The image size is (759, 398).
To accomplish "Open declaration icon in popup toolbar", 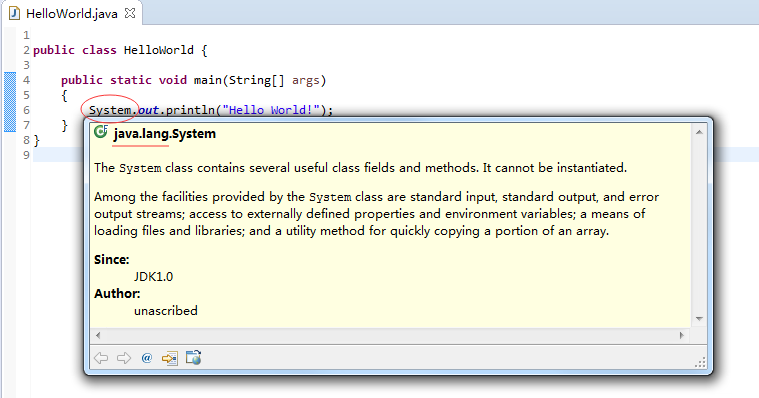I will click(x=170, y=358).
